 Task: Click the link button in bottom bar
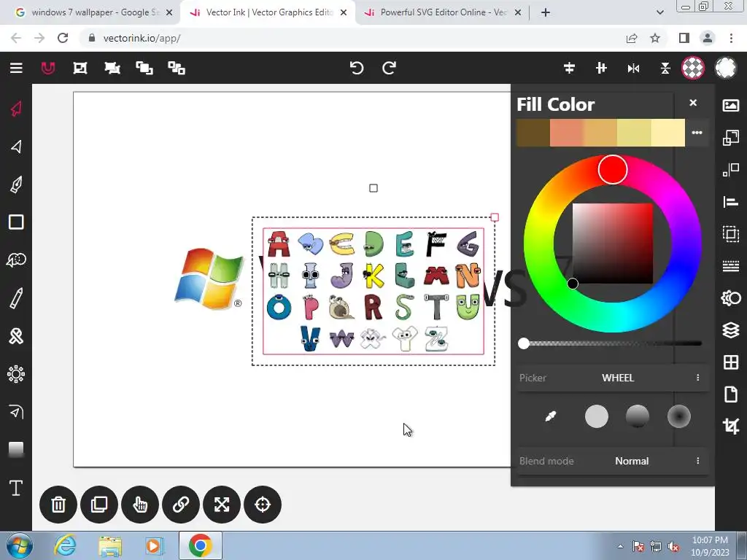(x=181, y=505)
